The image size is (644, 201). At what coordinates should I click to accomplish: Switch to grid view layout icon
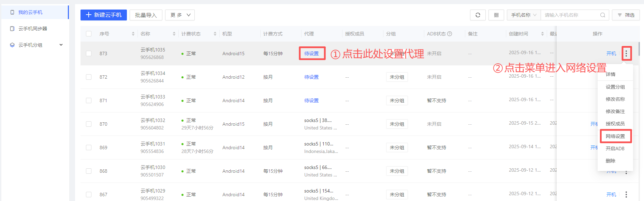pyautogui.click(x=496, y=15)
